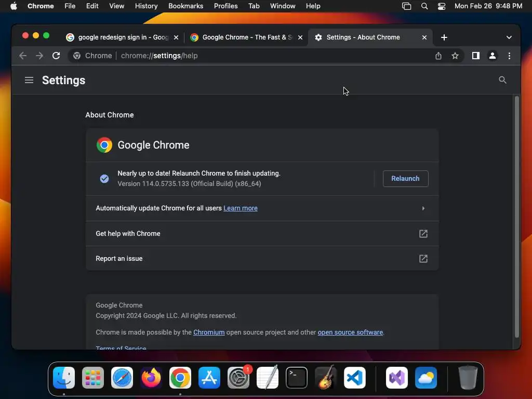532x399 pixels.
Task: Open Control Center in the menu bar
Action: pyautogui.click(x=442, y=6)
